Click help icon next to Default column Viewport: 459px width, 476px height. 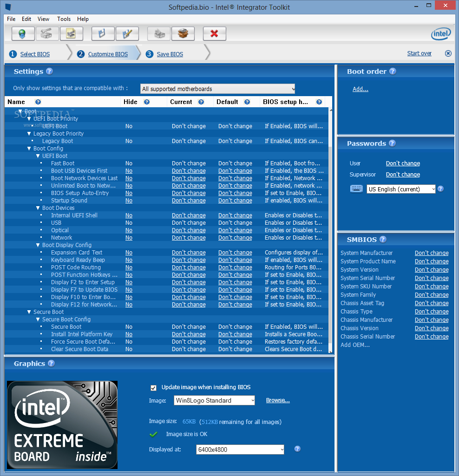pos(247,102)
